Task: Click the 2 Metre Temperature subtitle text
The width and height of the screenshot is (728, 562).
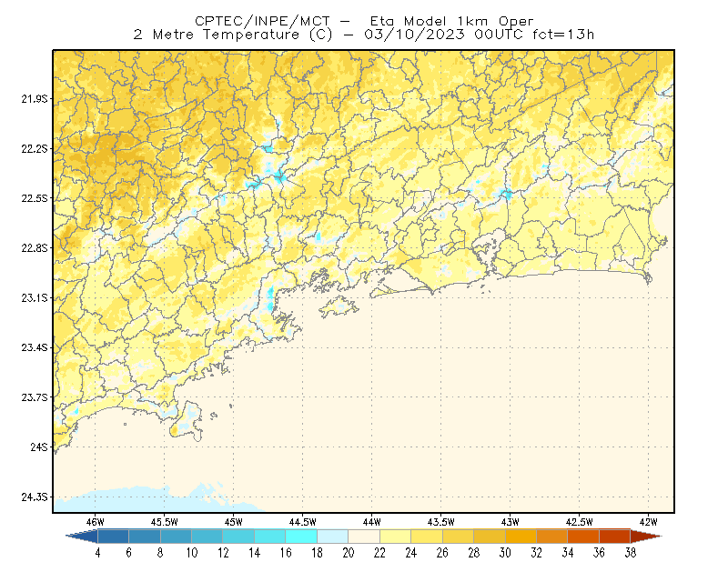Action: (217, 35)
